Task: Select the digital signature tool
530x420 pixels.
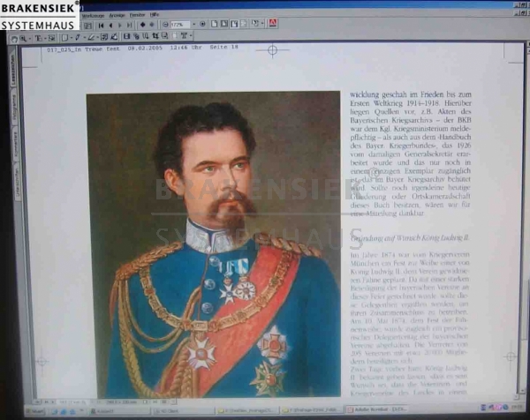Action: pos(114,37)
